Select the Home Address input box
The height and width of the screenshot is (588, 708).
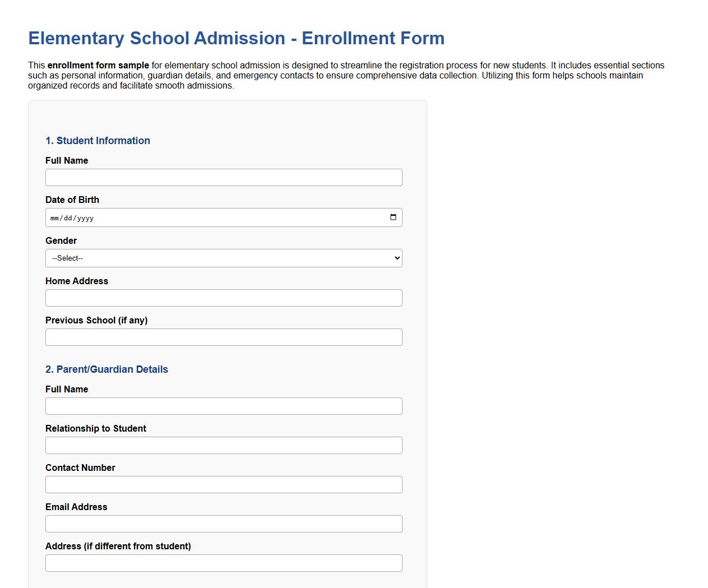224,298
